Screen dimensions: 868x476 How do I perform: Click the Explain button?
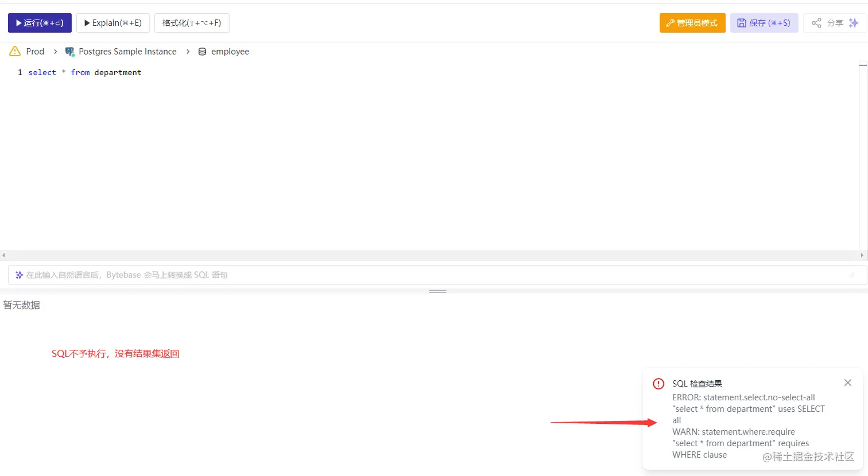pos(113,23)
